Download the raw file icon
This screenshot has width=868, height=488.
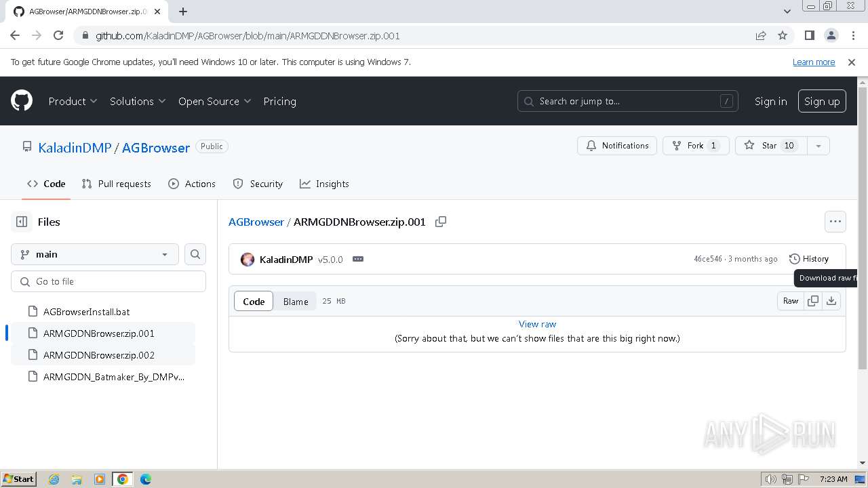831,301
